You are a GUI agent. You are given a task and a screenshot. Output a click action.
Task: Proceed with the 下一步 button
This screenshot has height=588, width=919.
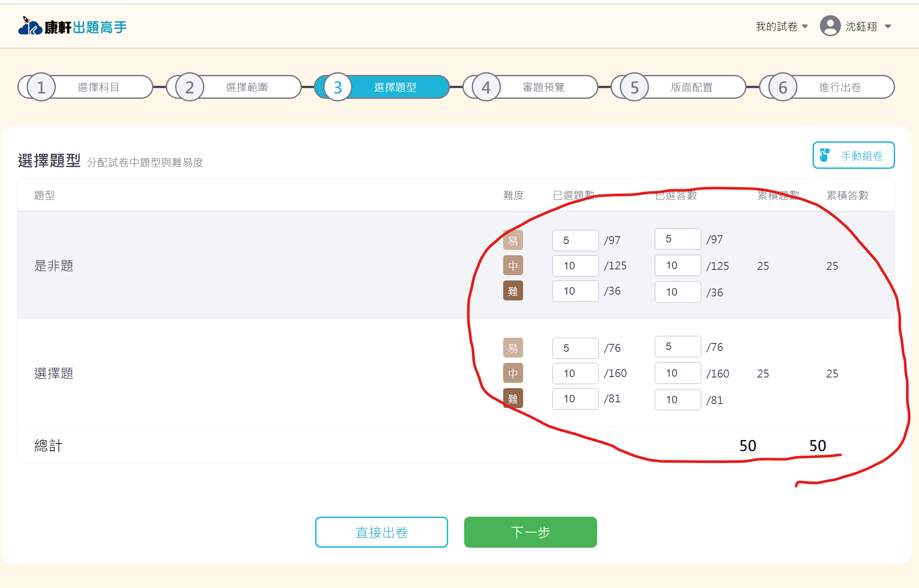coord(530,532)
